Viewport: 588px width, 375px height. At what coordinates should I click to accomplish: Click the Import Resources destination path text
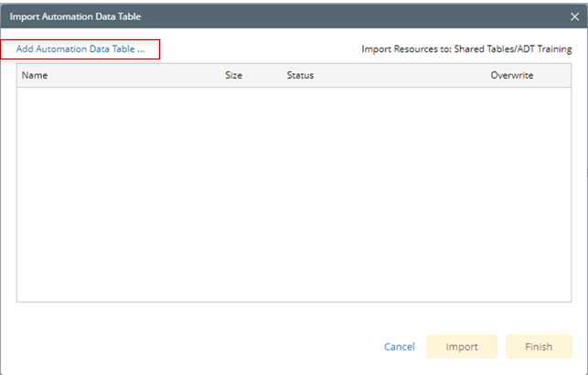pyautogui.click(x=466, y=49)
